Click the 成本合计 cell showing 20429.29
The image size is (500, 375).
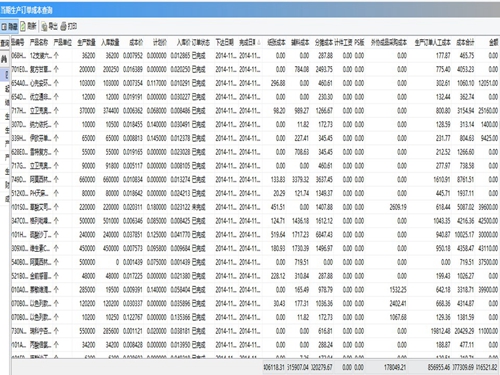(465, 331)
